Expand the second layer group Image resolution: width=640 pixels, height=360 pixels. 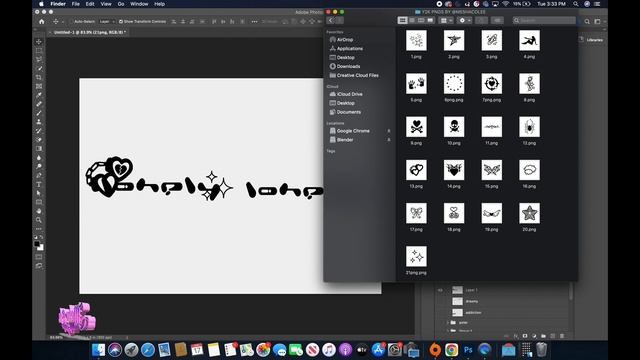click(448, 331)
